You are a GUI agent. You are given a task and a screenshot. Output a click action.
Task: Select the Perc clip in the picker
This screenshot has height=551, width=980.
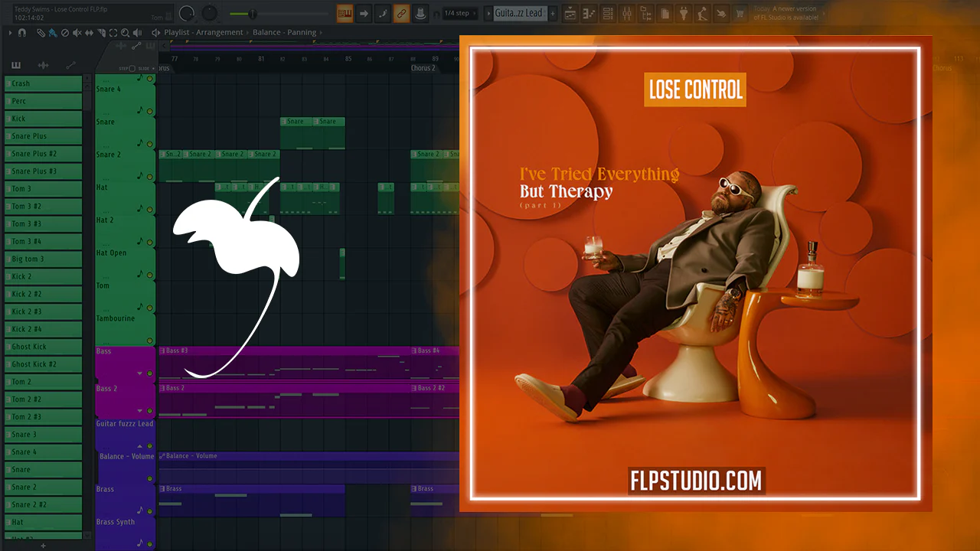[x=43, y=101]
